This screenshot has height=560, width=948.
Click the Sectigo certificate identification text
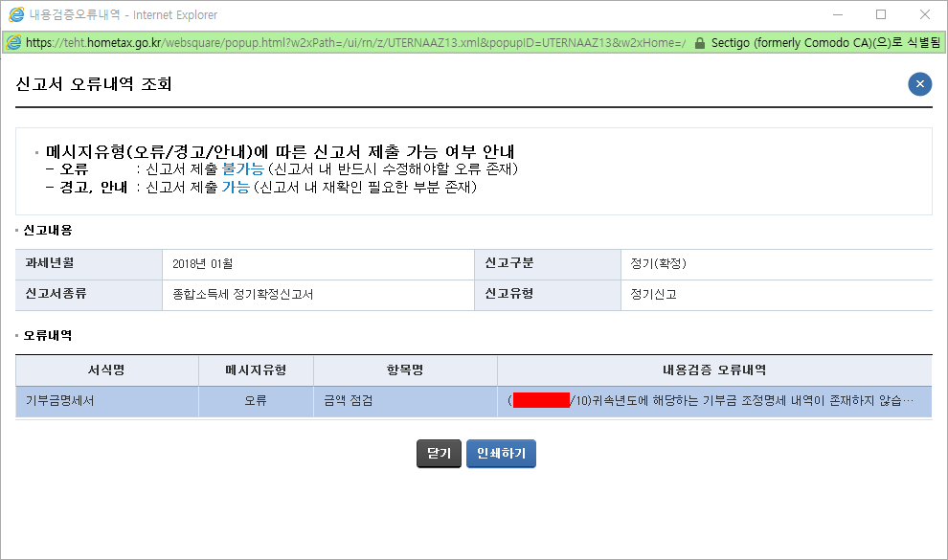825,43
